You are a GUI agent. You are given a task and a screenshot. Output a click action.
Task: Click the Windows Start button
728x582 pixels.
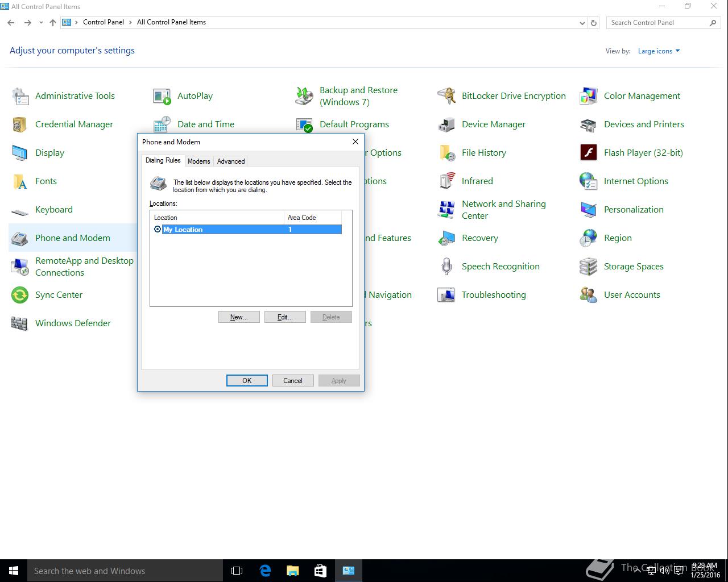point(14,571)
